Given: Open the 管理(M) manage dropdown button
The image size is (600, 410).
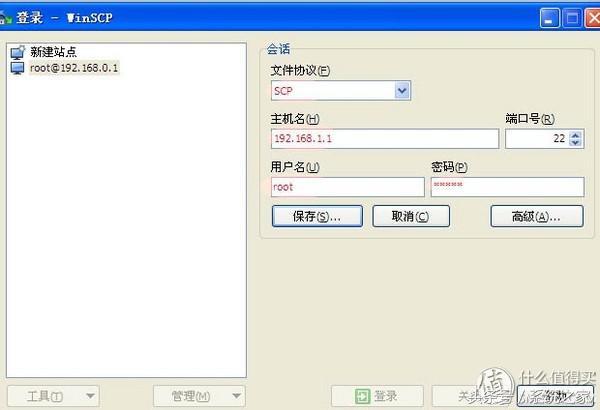Looking at the screenshot, I should click(199, 396).
